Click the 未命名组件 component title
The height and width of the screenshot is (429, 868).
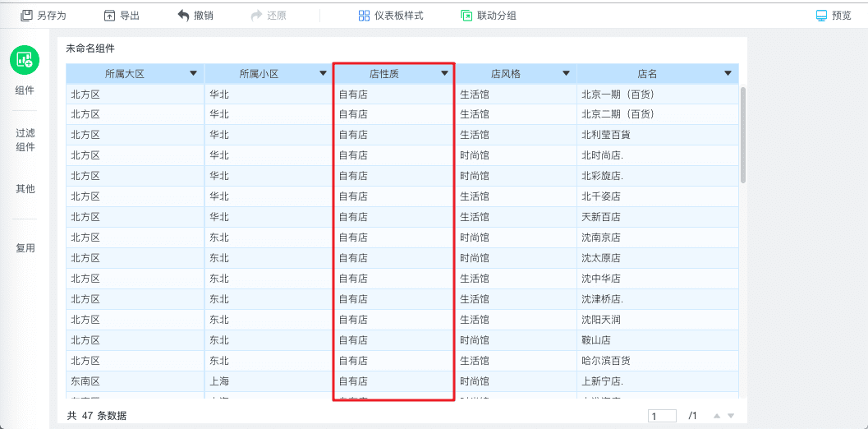91,48
